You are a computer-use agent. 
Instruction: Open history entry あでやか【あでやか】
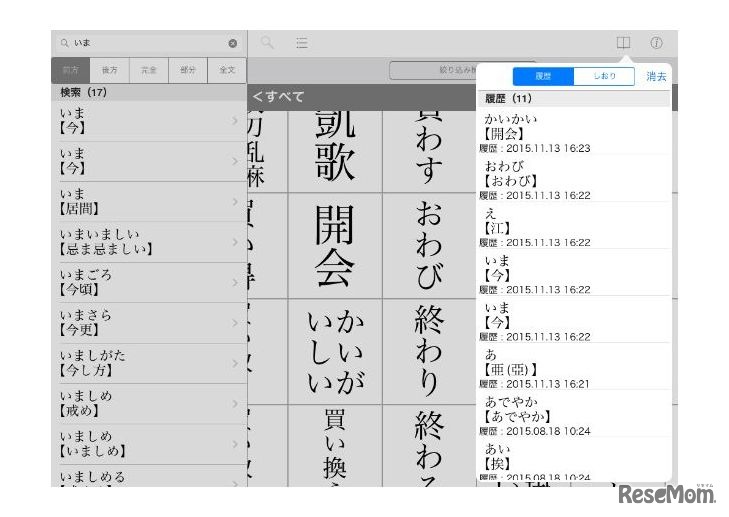coord(574,415)
